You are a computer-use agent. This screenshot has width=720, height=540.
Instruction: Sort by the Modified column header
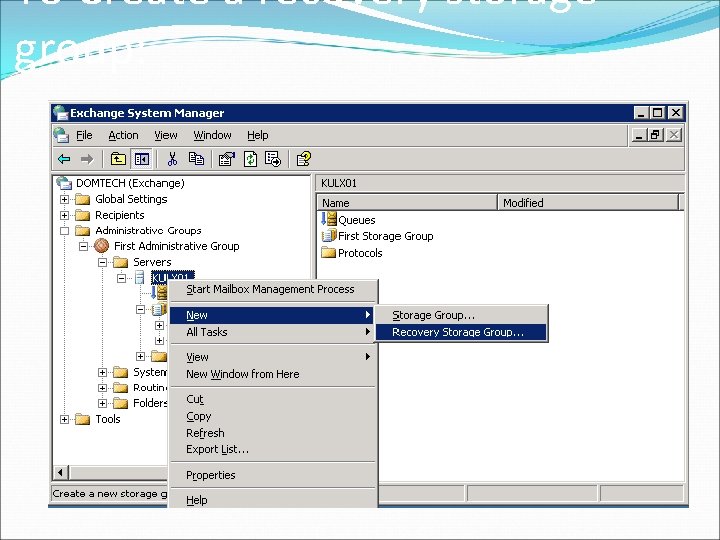coord(588,202)
